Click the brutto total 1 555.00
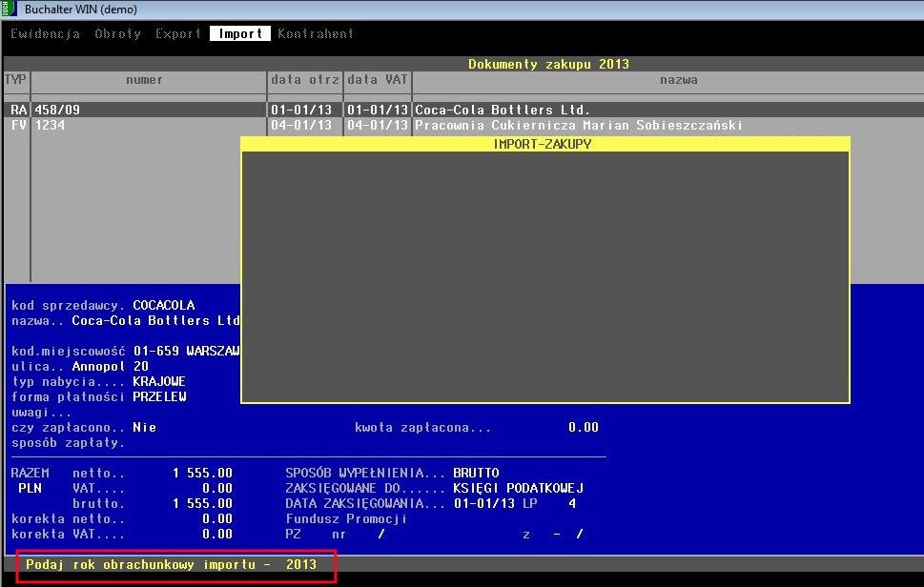Viewport: 924px width, 587px height. pos(203,503)
